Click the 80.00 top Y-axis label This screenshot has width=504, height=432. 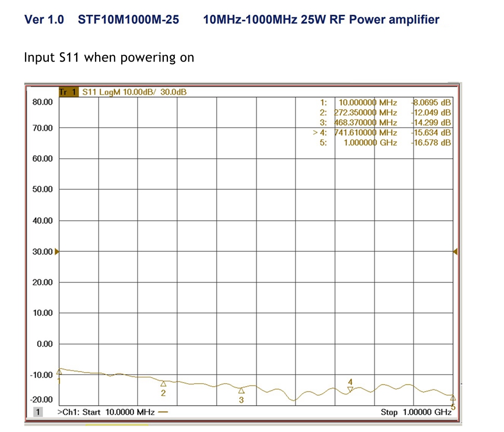coord(43,102)
